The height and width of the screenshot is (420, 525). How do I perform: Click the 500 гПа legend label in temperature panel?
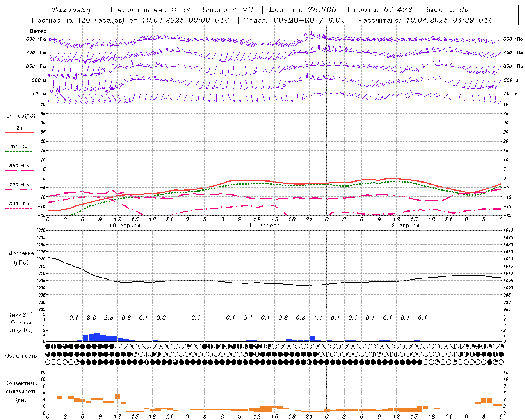pyautogui.click(x=19, y=204)
